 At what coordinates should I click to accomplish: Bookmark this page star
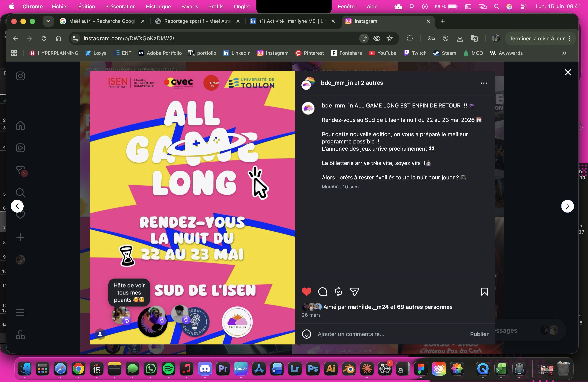click(x=390, y=38)
